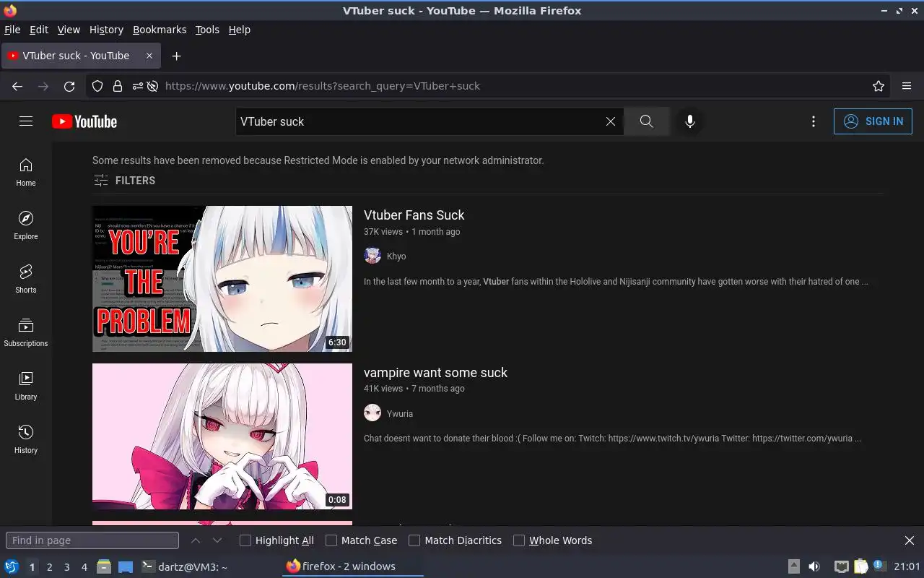Start voice search with microphone icon
Viewport: 924px width, 578px height.
click(690, 121)
